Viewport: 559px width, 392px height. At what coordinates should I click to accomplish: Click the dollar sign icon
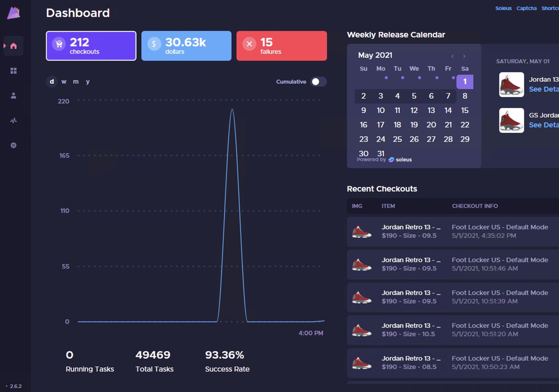(154, 44)
